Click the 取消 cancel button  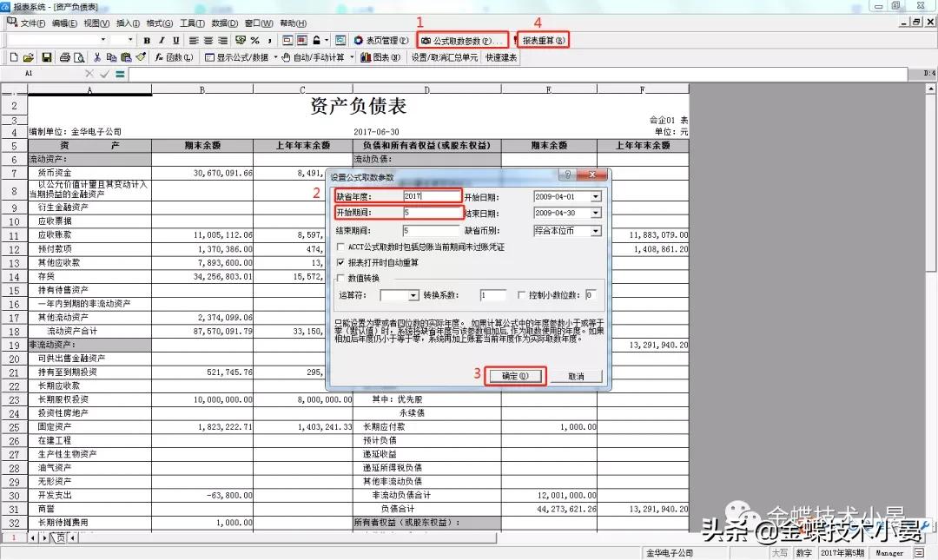578,375
